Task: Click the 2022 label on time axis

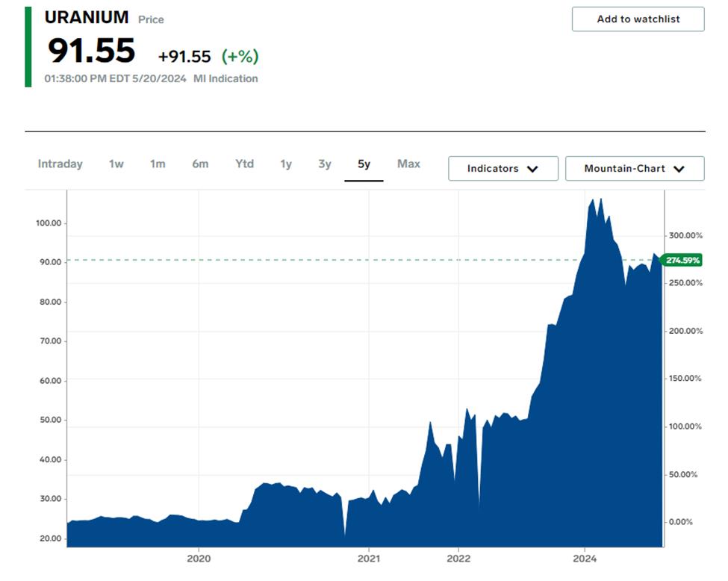Action: tap(458, 559)
